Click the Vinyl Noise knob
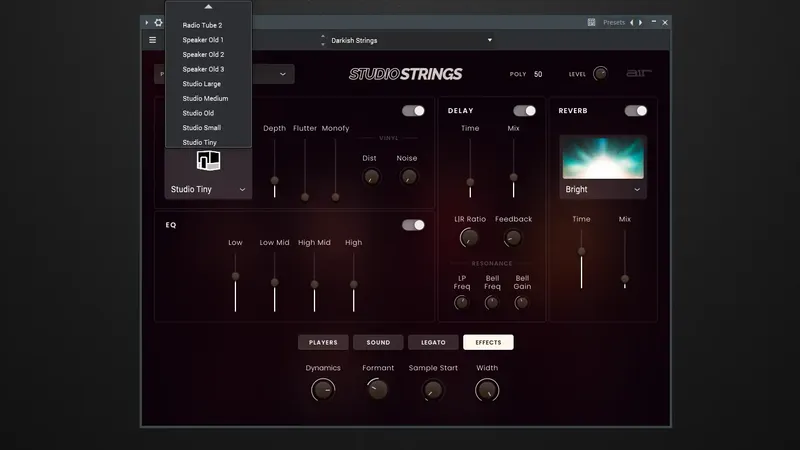This screenshot has height=450, width=800. 408,177
